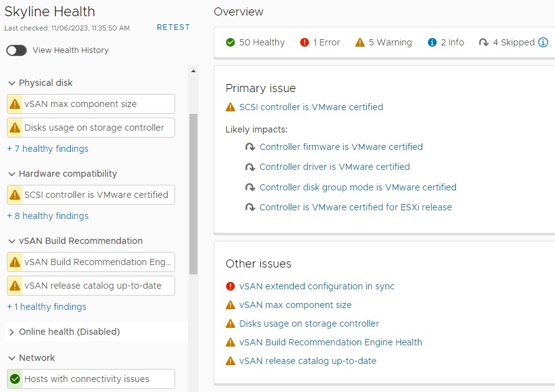
Task: Collapse the Network section
Action: (12, 358)
